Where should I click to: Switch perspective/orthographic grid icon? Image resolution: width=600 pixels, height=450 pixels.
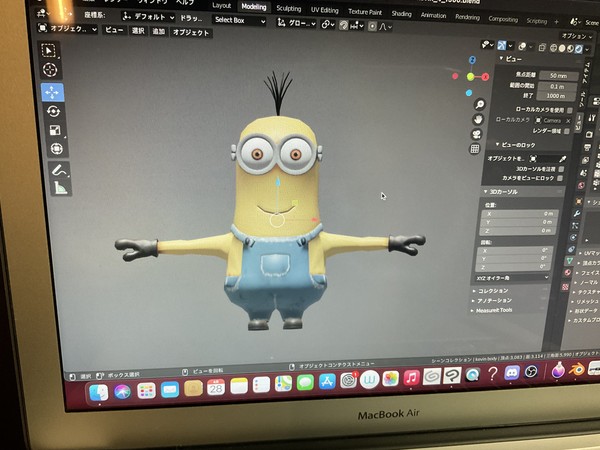[475, 149]
